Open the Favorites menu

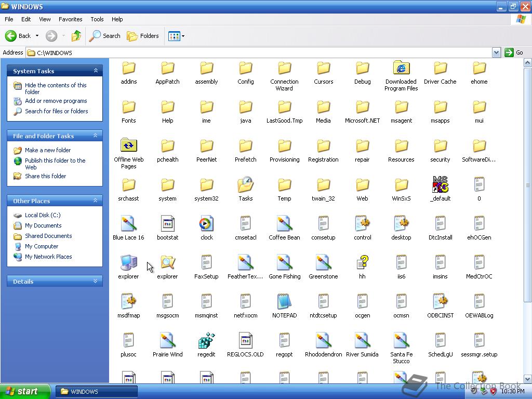tap(71, 19)
